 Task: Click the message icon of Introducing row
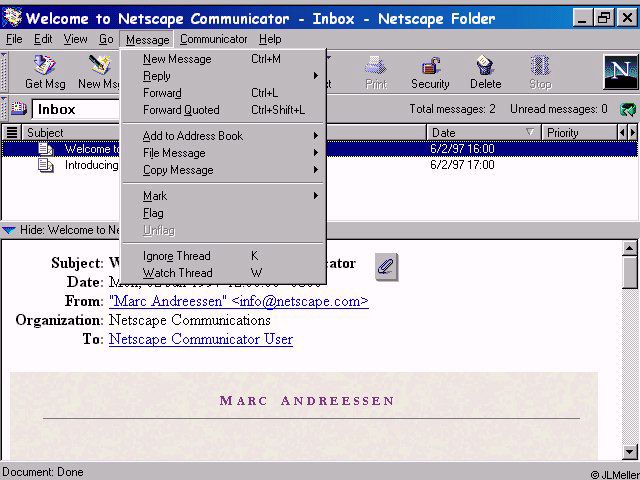[45, 165]
